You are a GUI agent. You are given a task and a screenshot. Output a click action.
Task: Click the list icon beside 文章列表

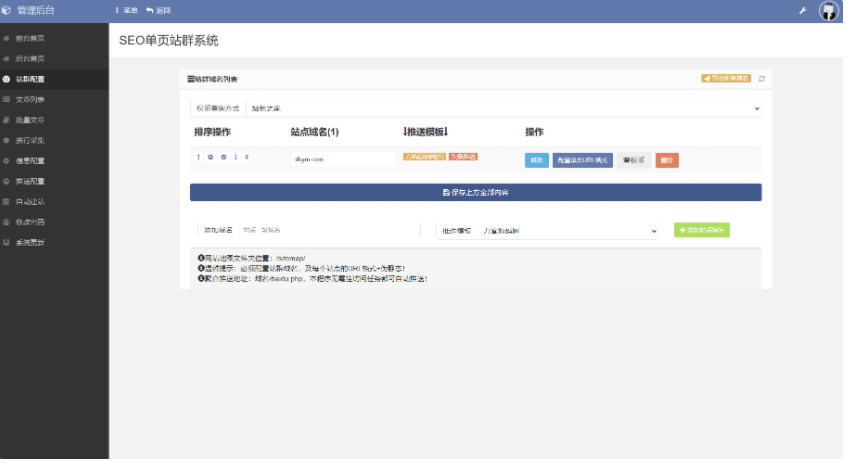tap(6, 100)
